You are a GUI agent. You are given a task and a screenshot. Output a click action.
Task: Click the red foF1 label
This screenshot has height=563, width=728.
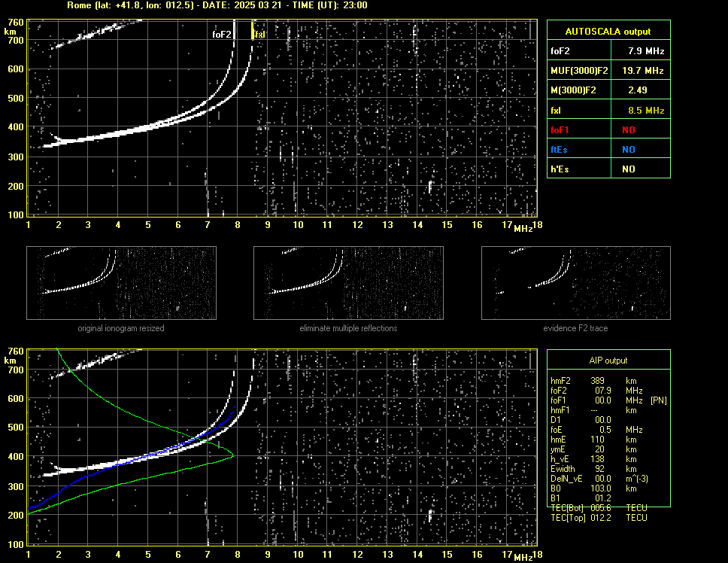[x=560, y=130]
